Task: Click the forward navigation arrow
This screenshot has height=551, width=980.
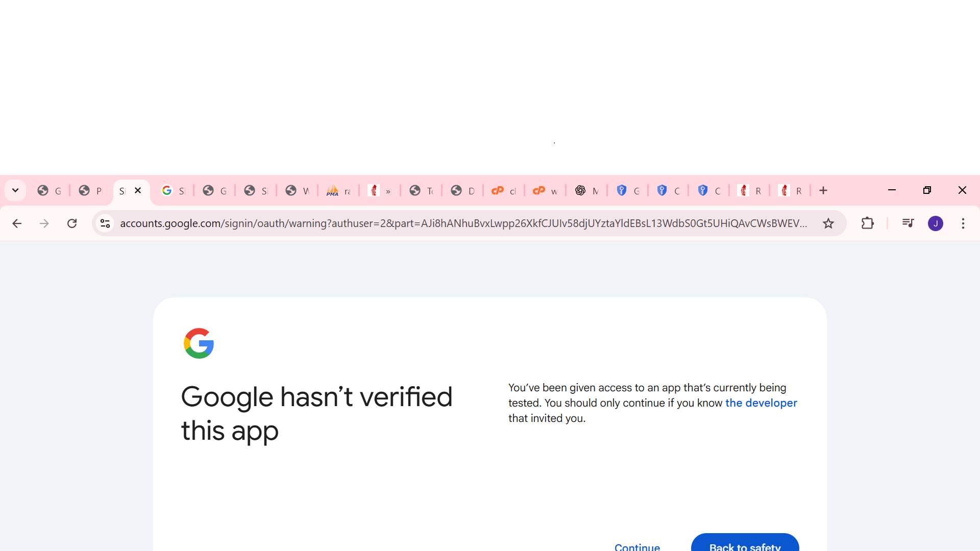Action: pos(44,223)
